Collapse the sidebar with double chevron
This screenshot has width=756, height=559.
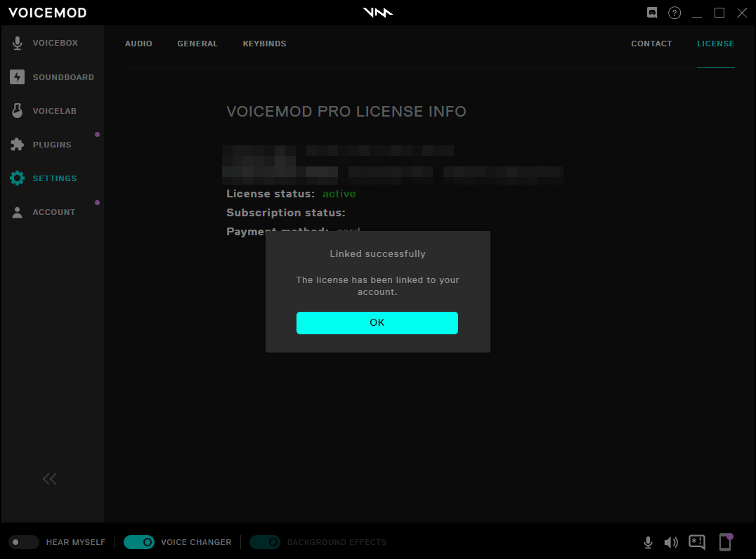(49, 479)
